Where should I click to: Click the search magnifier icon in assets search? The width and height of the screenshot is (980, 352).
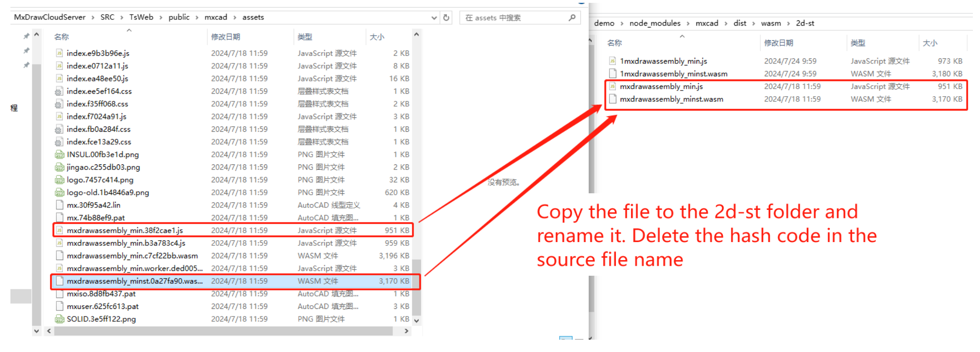(x=572, y=18)
